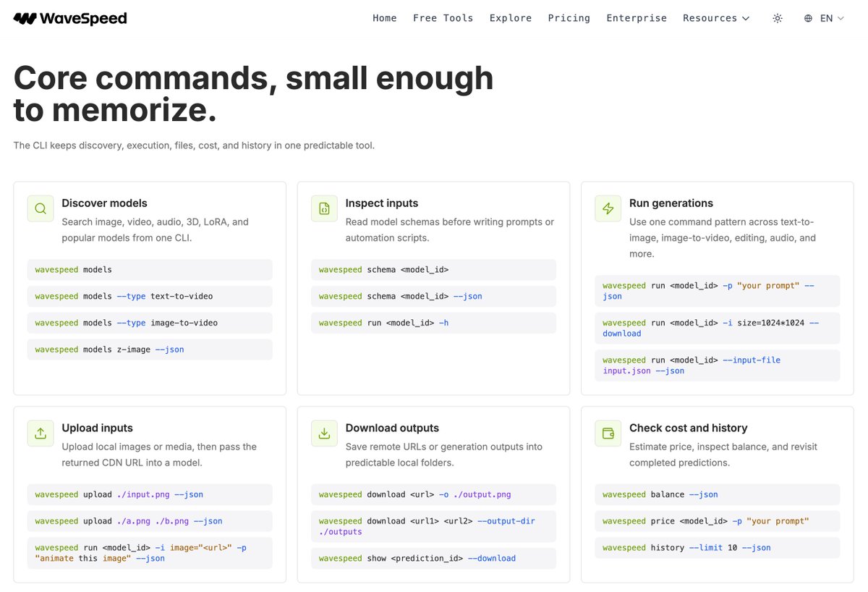The image size is (868, 592).
Task: Click download command with --output-dir ./outputs
Action: click(x=433, y=526)
